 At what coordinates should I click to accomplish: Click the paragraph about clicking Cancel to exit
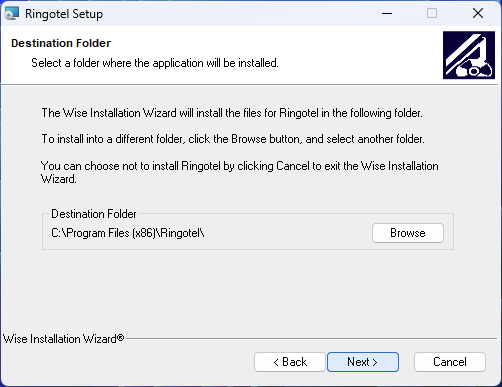240,172
